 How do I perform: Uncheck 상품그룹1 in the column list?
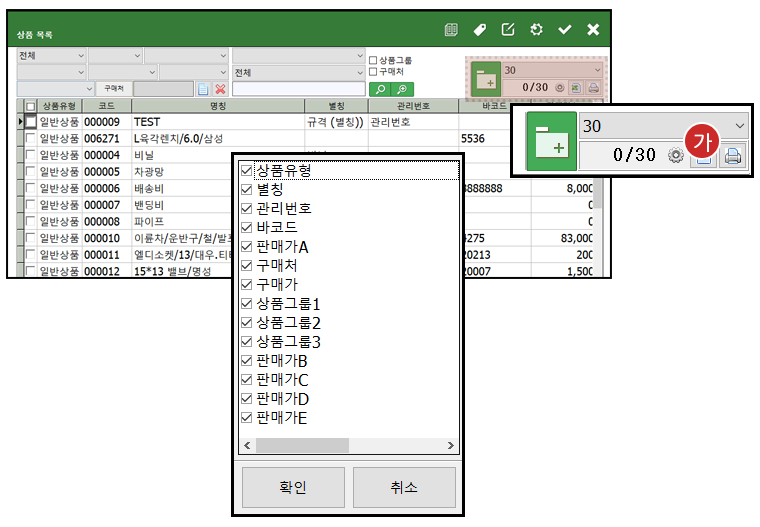(x=247, y=303)
